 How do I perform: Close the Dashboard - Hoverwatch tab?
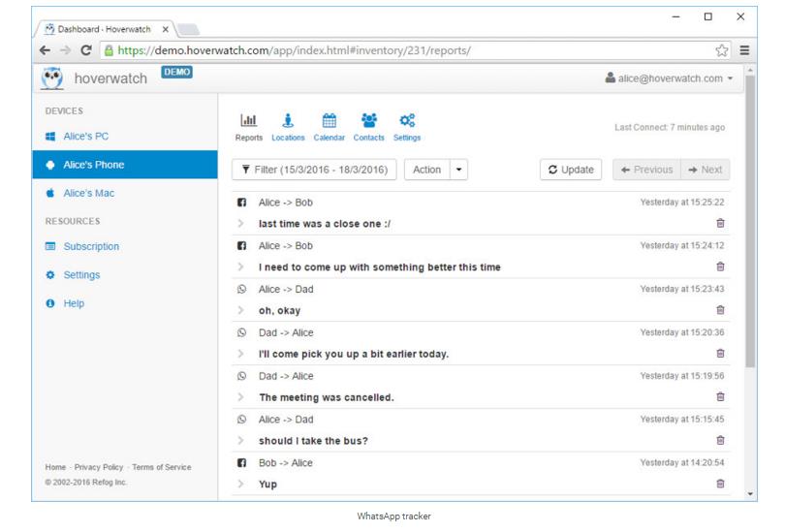pyautogui.click(x=165, y=29)
